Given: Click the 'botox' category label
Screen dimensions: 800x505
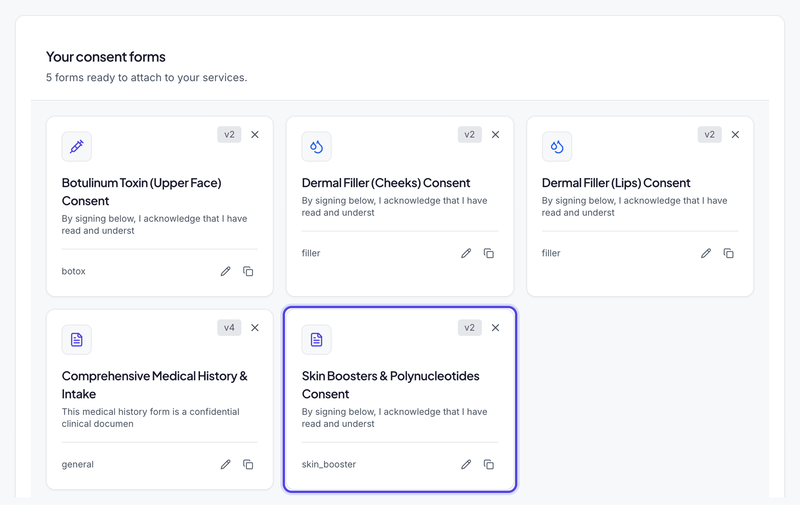Looking at the screenshot, I should (73, 271).
